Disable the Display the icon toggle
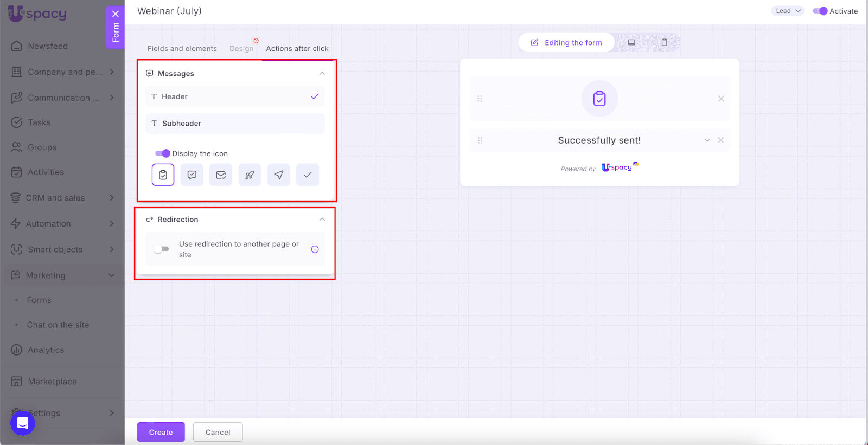The image size is (868, 445). [162, 153]
